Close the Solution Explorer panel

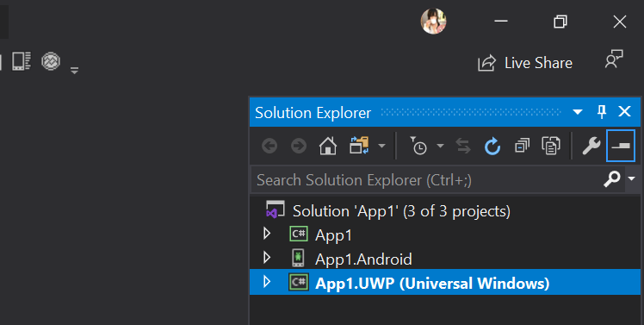coord(625,111)
